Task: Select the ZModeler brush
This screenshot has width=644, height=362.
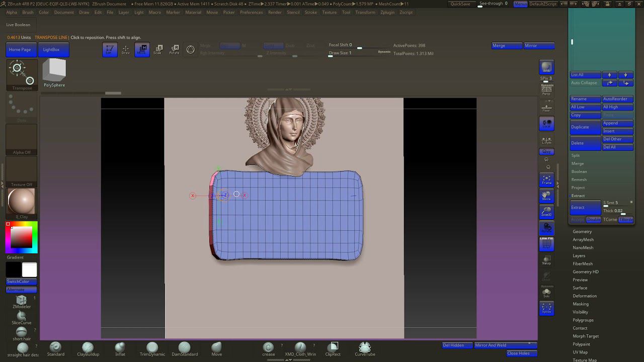Action: [21, 301]
